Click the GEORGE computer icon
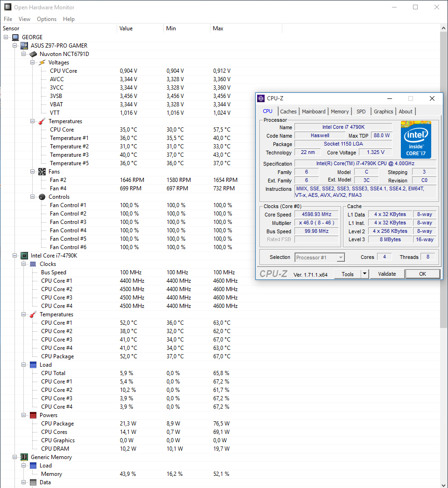 click(15, 37)
